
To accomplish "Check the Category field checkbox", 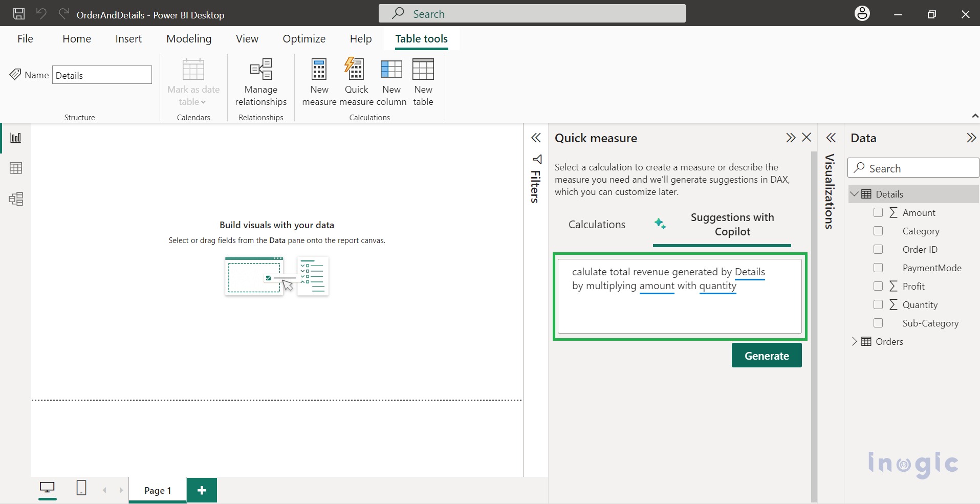I will (x=878, y=231).
